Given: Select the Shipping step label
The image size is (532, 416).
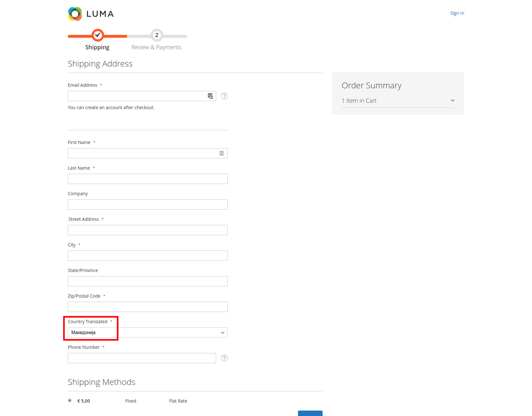Looking at the screenshot, I should click(98, 47).
